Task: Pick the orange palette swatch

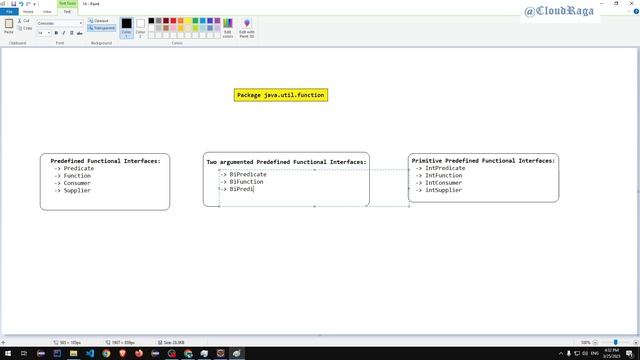Action: pos(181,20)
